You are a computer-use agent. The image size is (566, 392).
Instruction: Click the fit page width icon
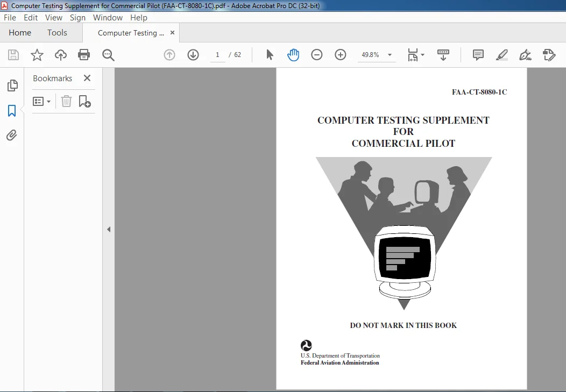413,55
